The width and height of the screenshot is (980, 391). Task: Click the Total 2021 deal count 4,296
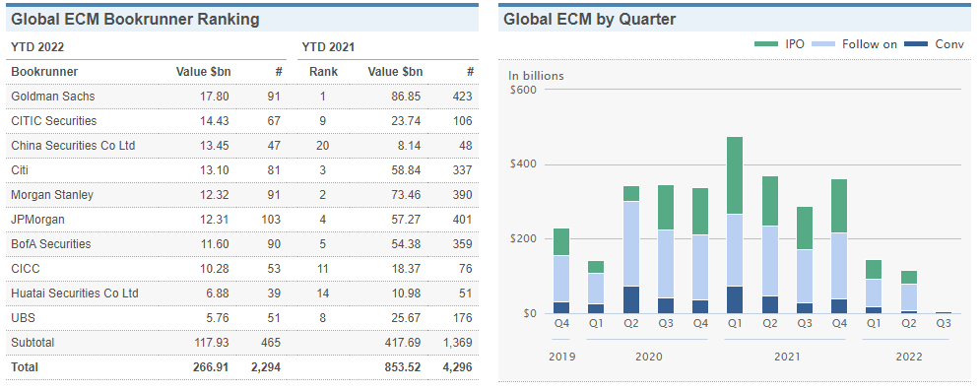pyautogui.click(x=458, y=367)
